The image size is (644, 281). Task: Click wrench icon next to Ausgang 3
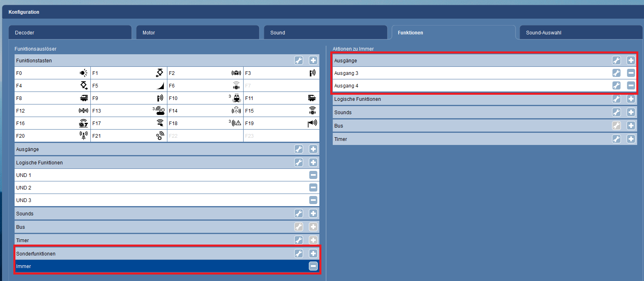coord(616,73)
